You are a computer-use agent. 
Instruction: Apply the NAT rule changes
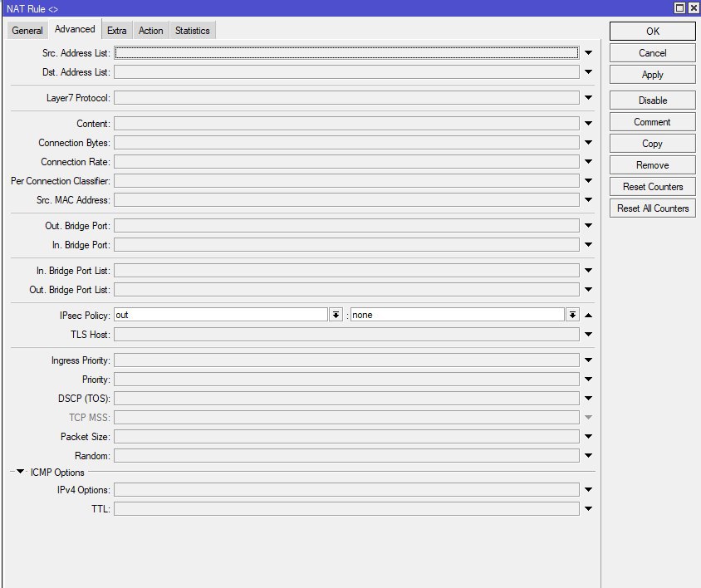click(652, 75)
